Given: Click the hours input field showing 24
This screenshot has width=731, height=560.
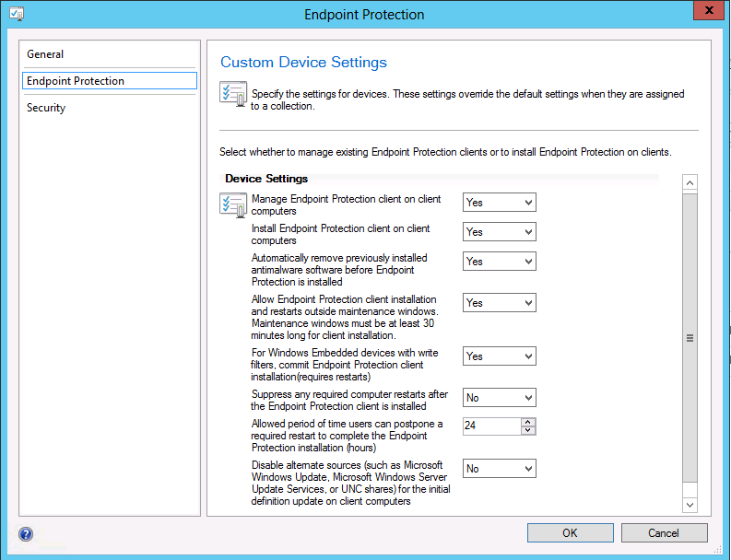Looking at the screenshot, I should pos(492,426).
